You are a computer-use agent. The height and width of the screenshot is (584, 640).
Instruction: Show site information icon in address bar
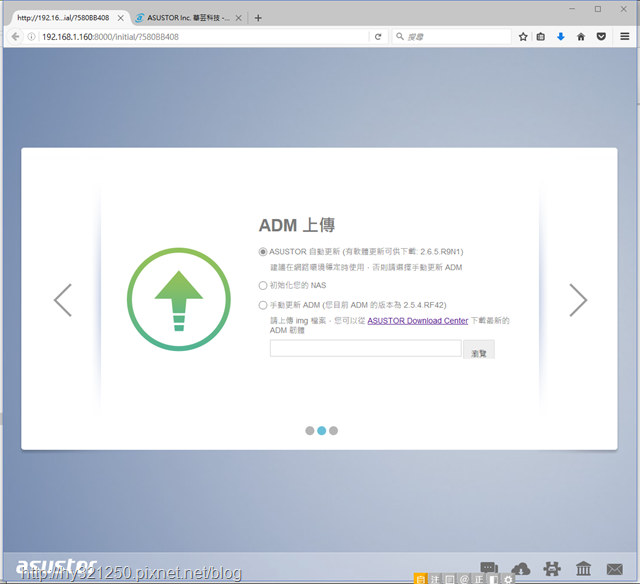[x=31, y=37]
